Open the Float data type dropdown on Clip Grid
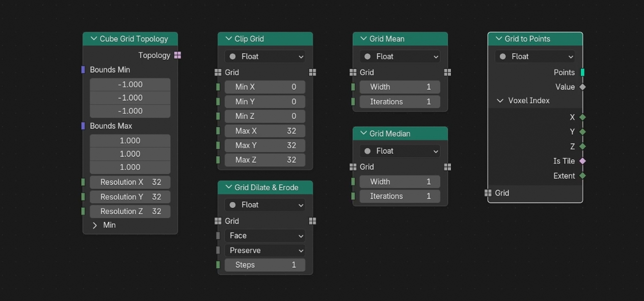 tap(265, 56)
